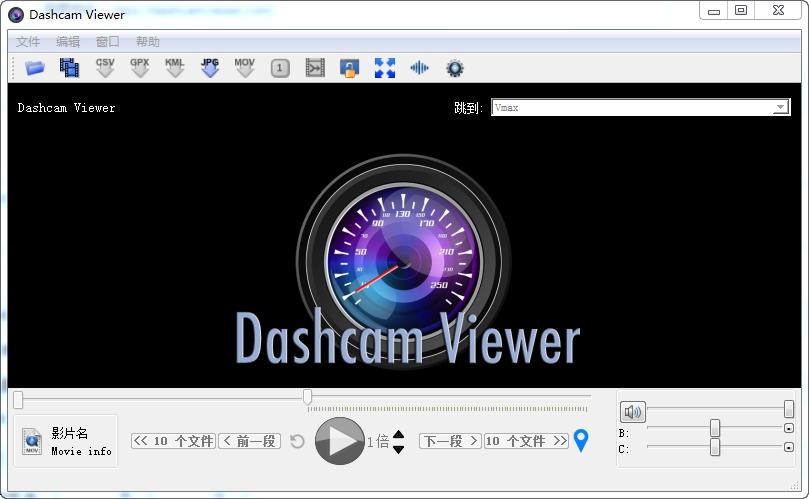
Task: Click the playback position slider handle
Action: click(18, 400)
